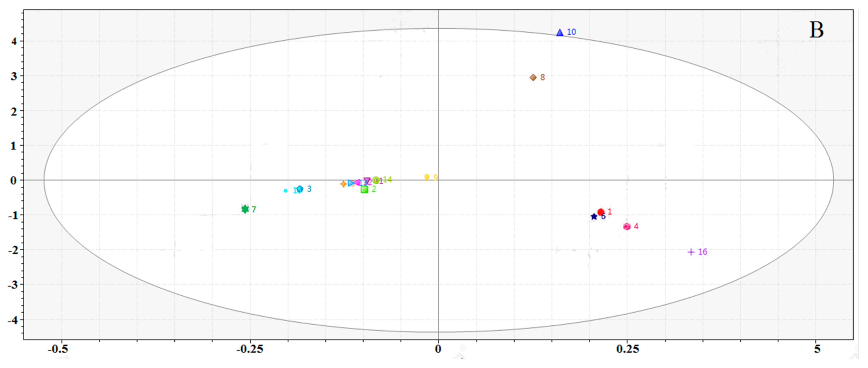The width and height of the screenshot is (868, 368).
Task: Select the green square marker labeled 2
Action: pyautogui.click(x=364, y=189)
